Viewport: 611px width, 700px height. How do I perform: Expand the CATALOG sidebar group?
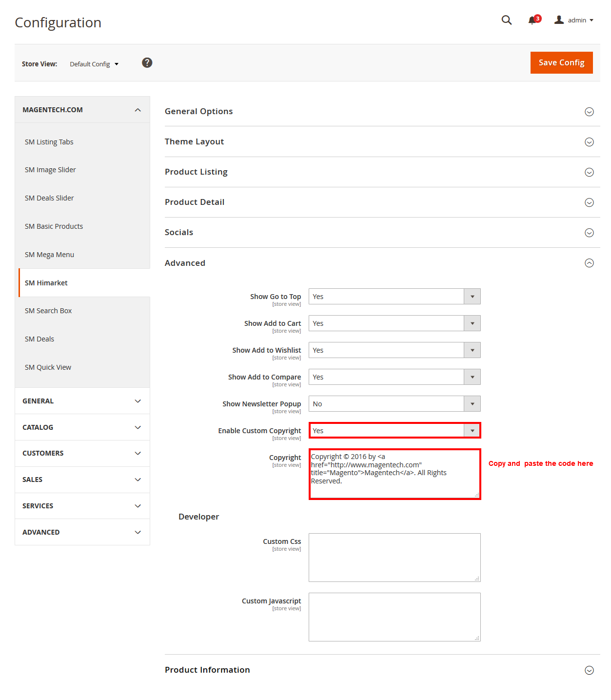pyautogui.click(x=82, y=427)
